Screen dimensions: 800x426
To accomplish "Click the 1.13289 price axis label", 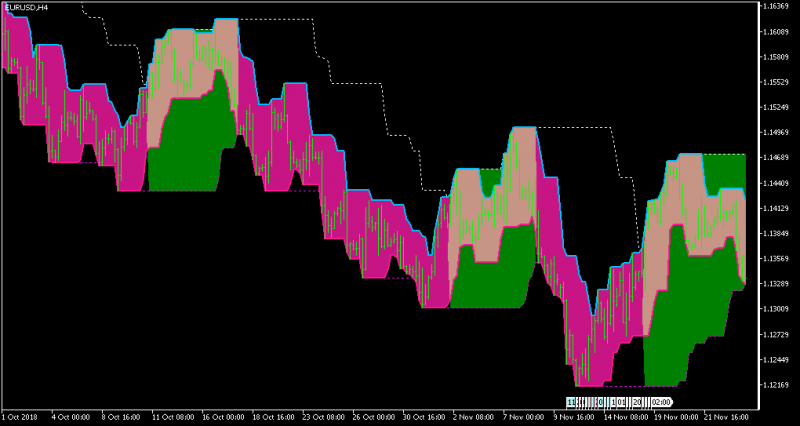I will (x=774, y=284).
